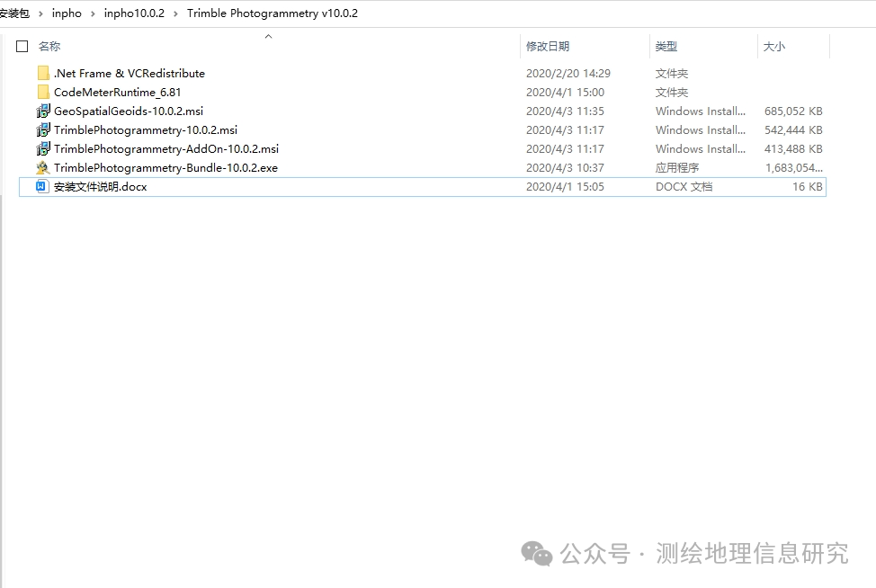This screenshot has width=876, height=588.
Task: Click the TrimblePhotogrammetry-10.0.2.msi installer icon
Action: (44, 129)
